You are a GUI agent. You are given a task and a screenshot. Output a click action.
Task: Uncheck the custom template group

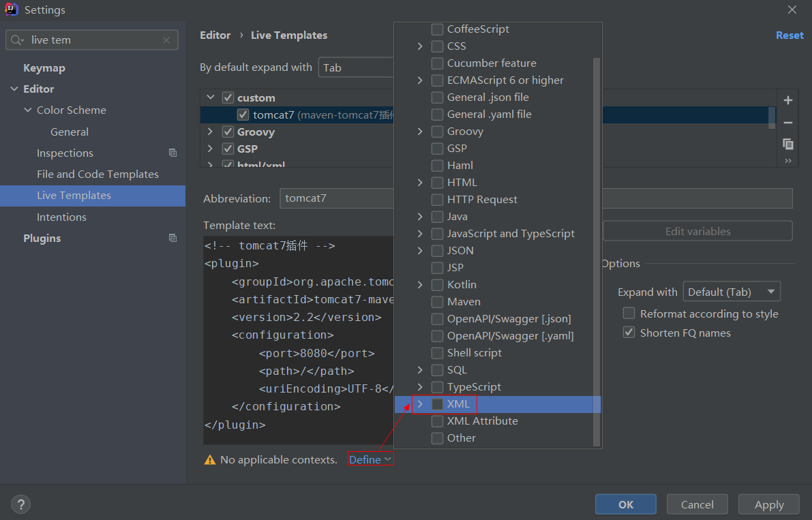pyautogui.click(x=228, y=97)
